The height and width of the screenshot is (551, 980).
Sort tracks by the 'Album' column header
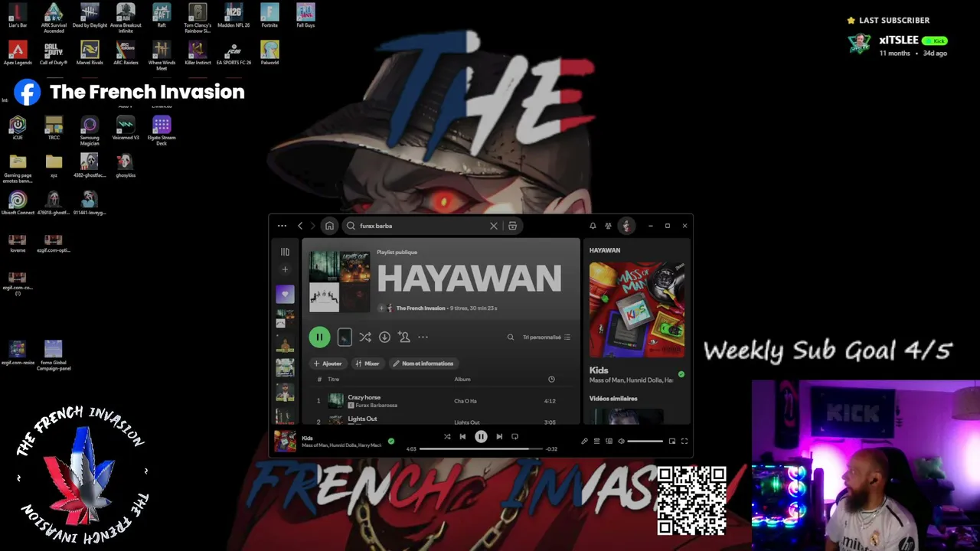coord(462,379)
